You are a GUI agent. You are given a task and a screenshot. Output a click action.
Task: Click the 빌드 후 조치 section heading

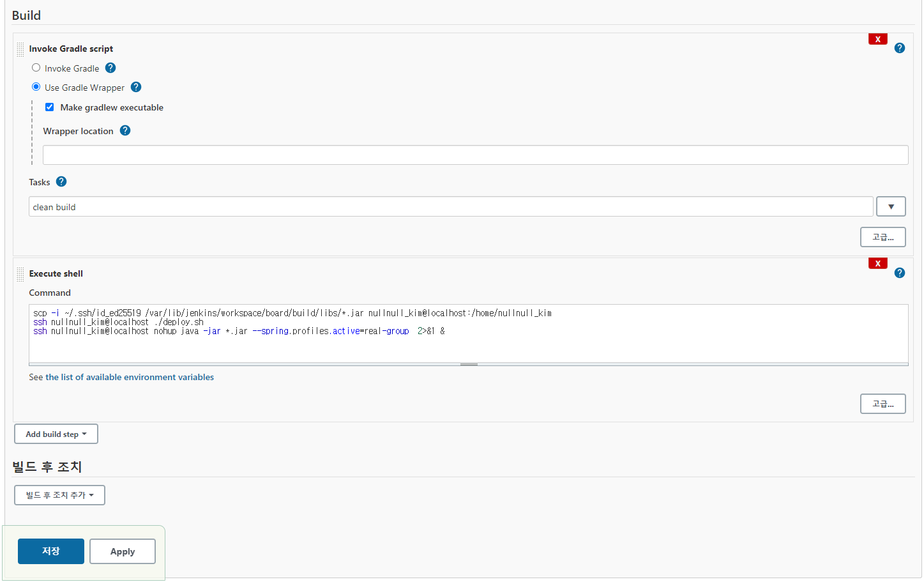pos(47,467)
